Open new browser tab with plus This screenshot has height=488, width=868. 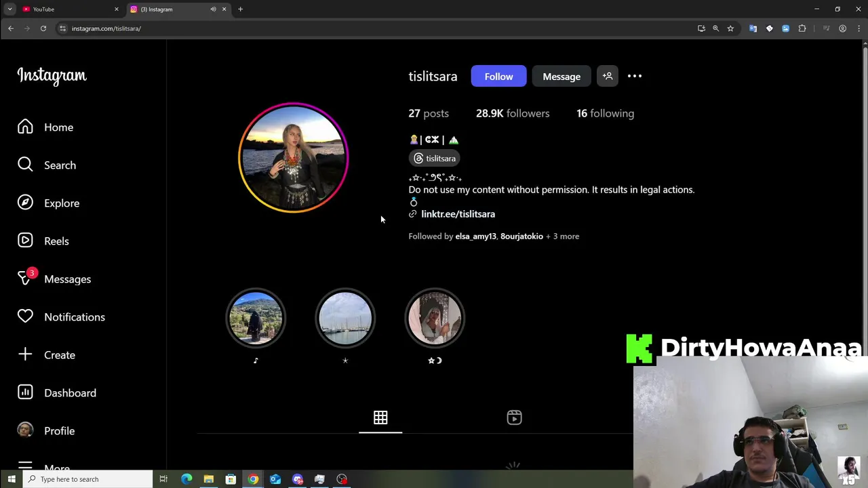tap(240, 9)
